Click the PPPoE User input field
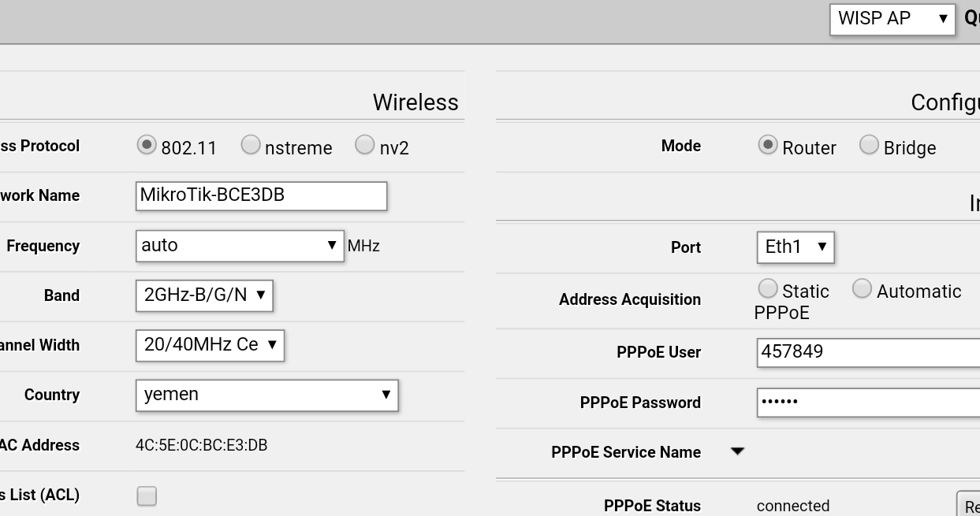Screen dimensions: 980x516 (867, 352)
